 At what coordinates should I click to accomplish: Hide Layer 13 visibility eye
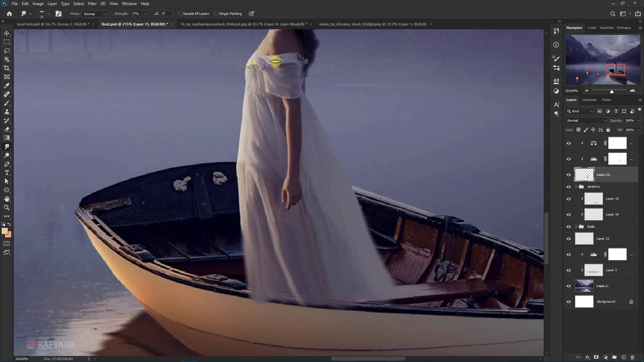(x=569, y=199)
